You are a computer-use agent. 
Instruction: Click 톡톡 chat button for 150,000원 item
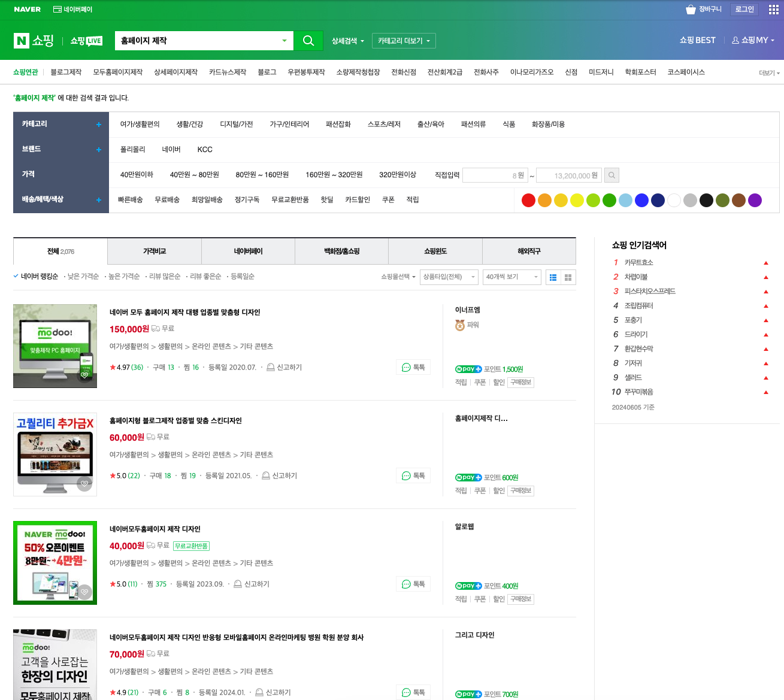point(413,368)
